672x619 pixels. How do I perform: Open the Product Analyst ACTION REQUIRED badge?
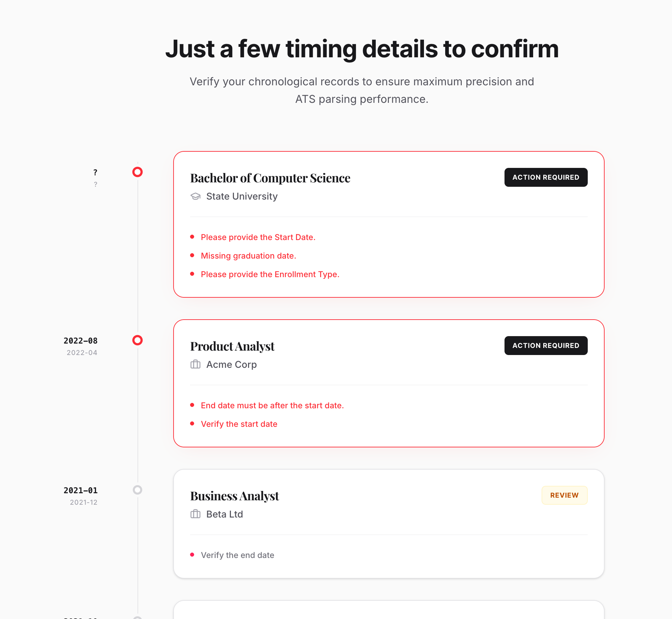point(546,345)
